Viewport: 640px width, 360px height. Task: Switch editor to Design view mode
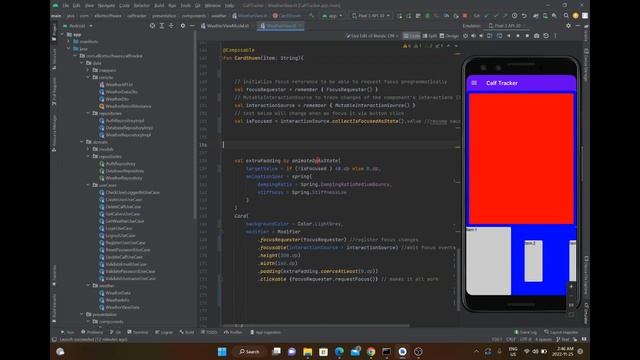(449, 36)
